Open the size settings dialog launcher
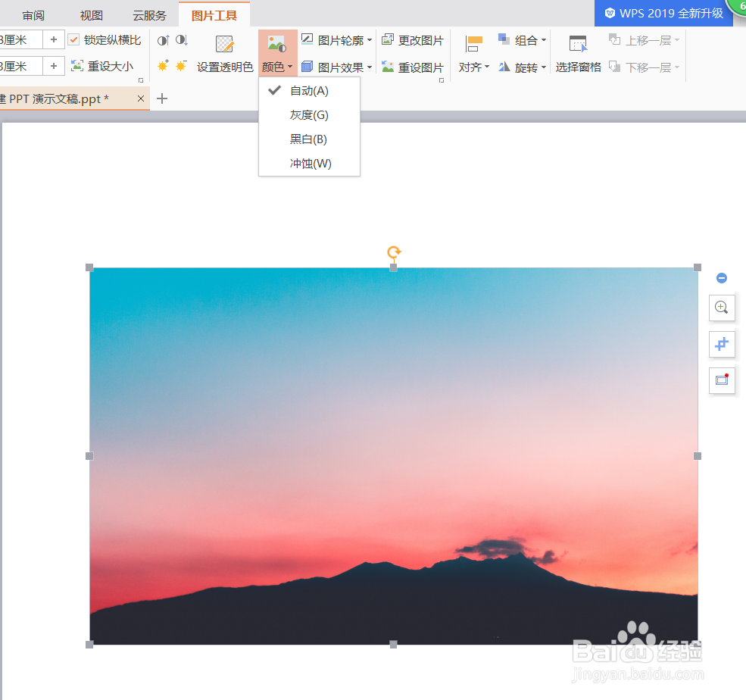 click(x=141, y=80)
